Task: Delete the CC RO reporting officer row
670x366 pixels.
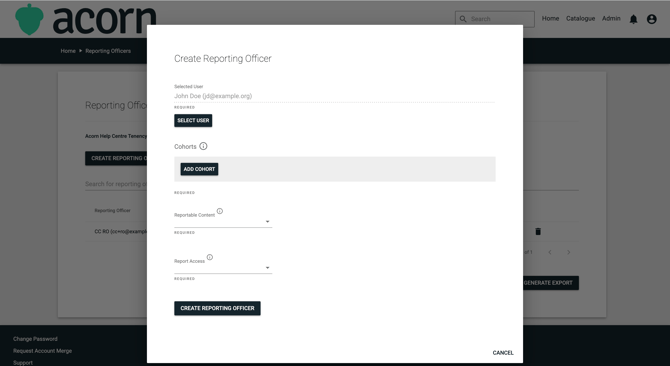Action: (x=538, y=231)
